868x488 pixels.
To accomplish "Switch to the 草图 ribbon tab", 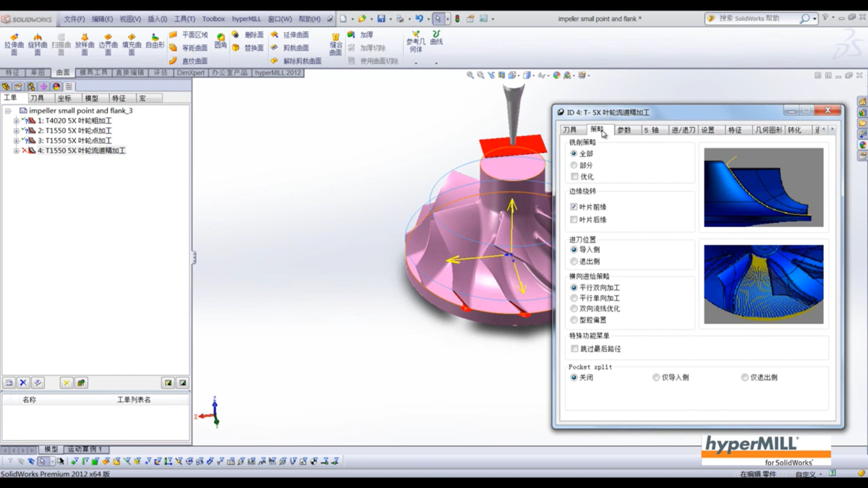I will pos(37,73).
